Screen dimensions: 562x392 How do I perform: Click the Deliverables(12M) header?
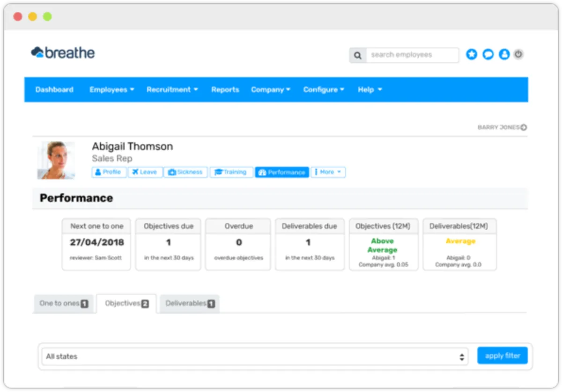click(459, 226)
